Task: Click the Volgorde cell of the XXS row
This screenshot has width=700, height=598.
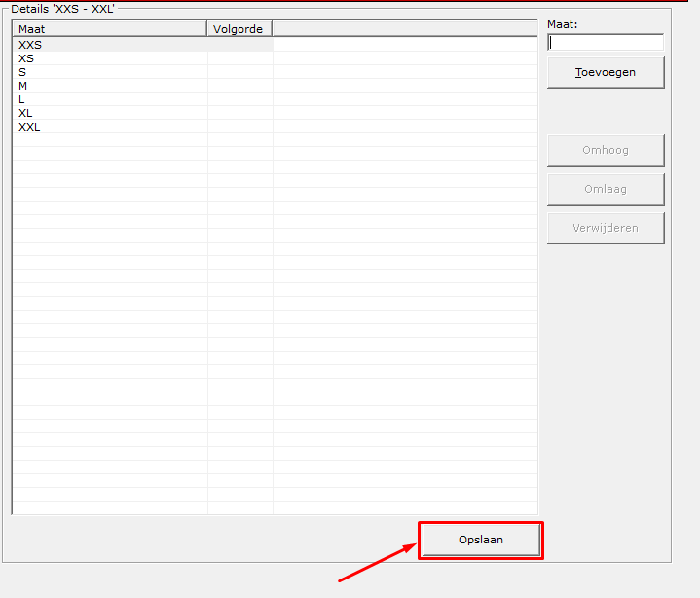Action: (240, 45)
